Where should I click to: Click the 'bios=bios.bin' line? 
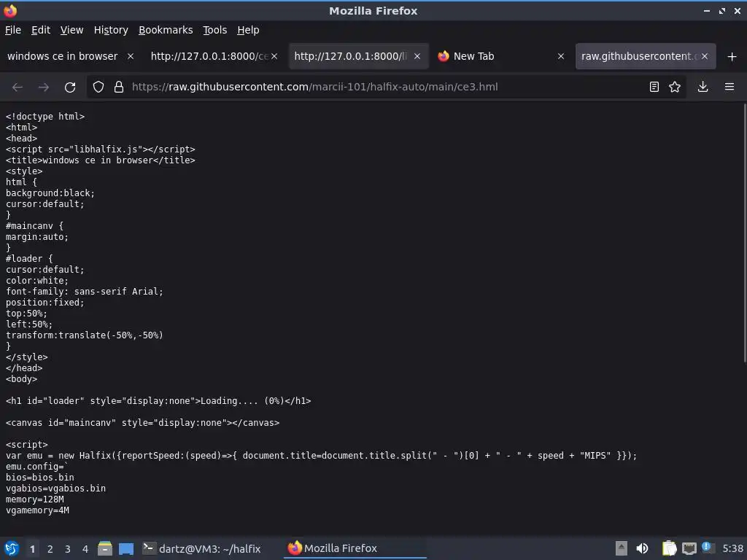tap(40, 478)
